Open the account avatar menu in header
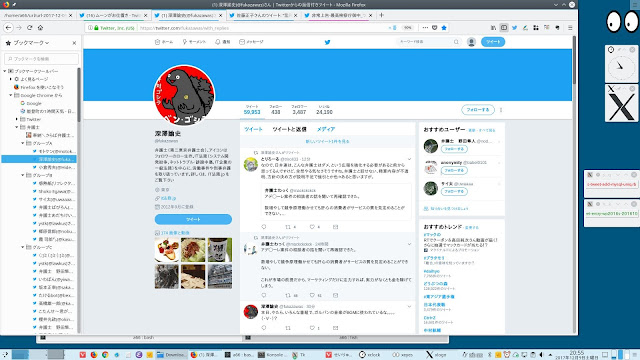Image resolution: width=640 pixels, height=360 pixels. click(x=471, y=42)
